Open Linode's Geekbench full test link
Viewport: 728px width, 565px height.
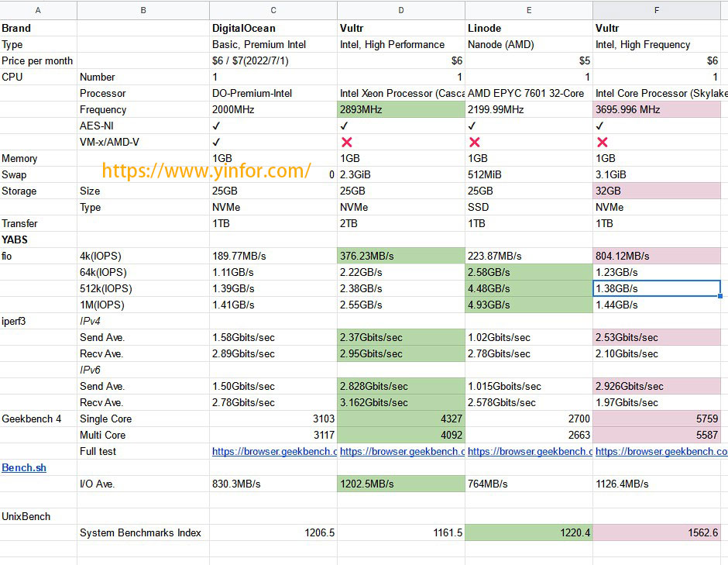coord(529,451)
